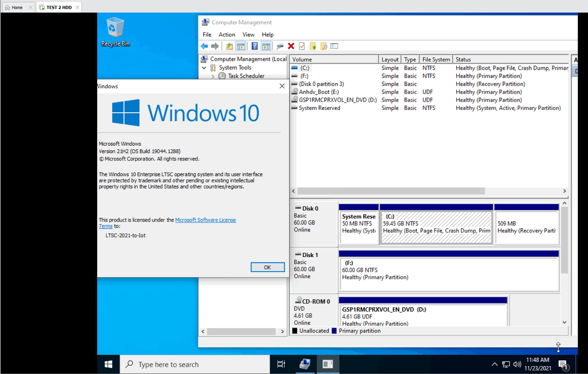
Task: Click the taskbar search box
Action: click(195, 364)
